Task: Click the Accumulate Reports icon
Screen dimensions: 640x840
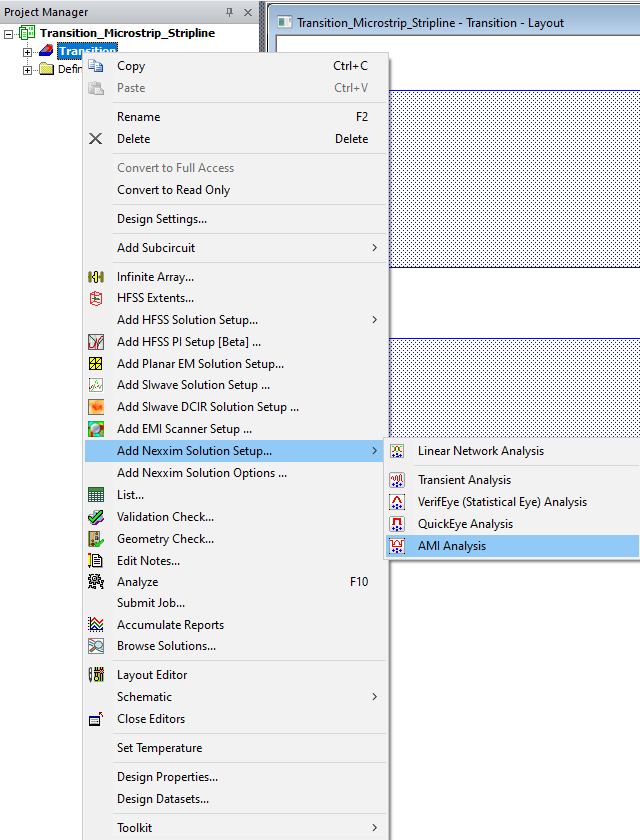Action: pos(96,625)
